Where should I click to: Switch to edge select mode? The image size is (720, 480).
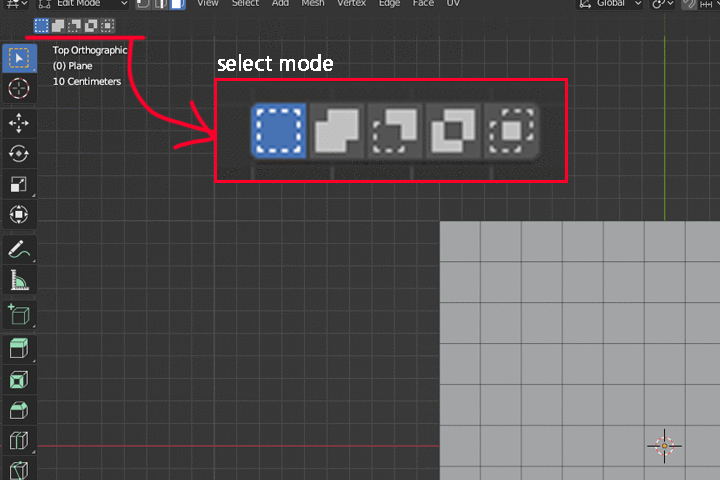[160, 4]
